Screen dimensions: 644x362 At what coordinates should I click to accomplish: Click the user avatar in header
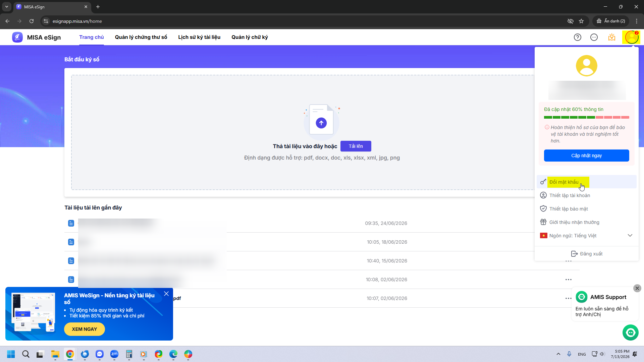632,37
